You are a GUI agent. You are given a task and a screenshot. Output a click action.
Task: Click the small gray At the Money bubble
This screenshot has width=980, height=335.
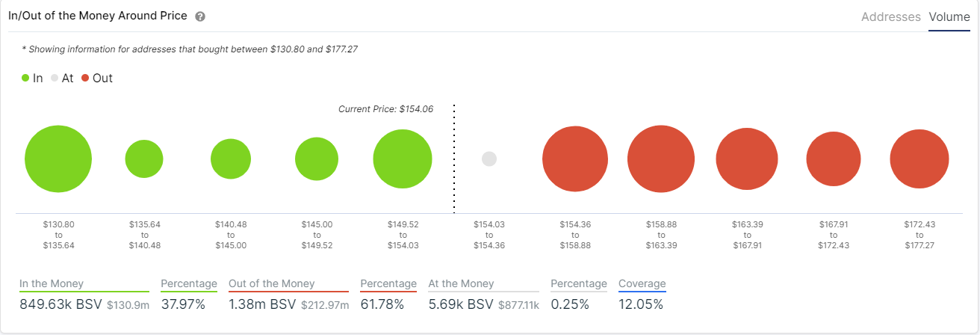tap(489, 159)
